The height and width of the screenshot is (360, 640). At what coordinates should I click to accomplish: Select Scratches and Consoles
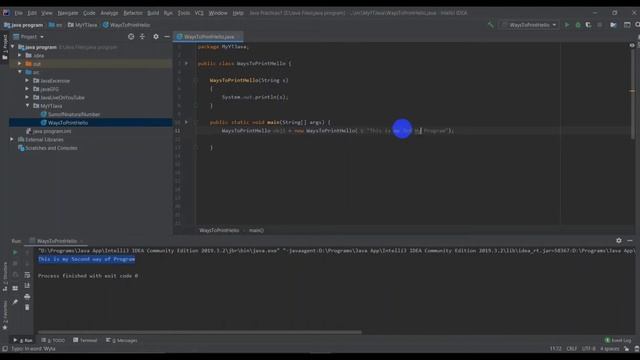tap(48, 148)
